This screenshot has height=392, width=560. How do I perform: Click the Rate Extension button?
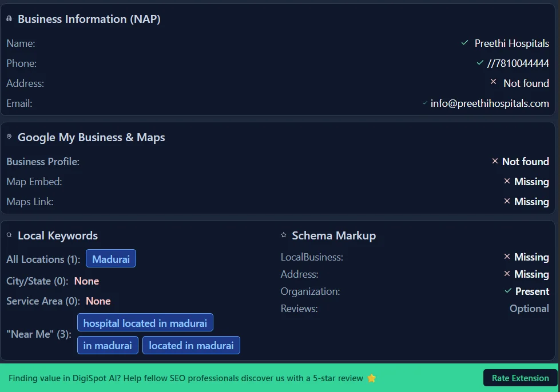521,378
